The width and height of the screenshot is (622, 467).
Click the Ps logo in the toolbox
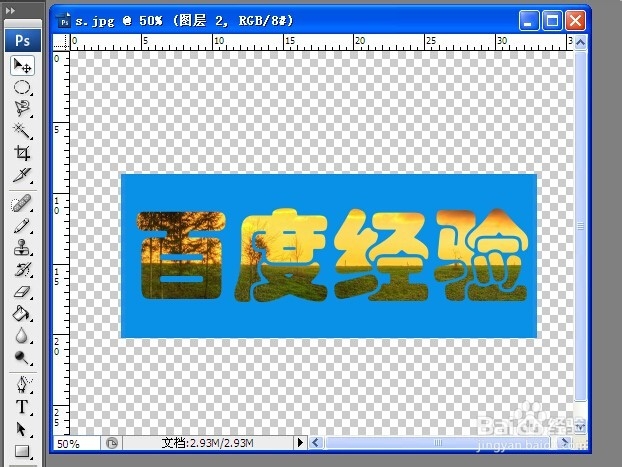(23, 40)
